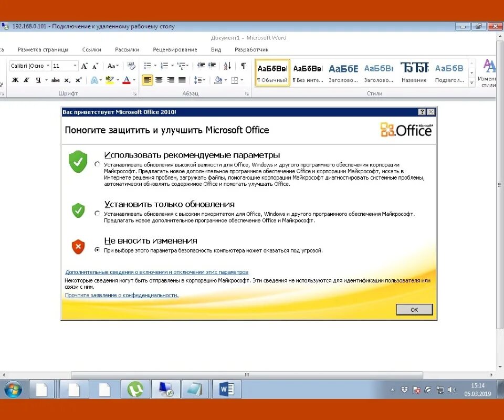This screenshot has width=504, height=420.
Task: Shrink font size with the smaller A icon
Action: click(x=95, y=66)
